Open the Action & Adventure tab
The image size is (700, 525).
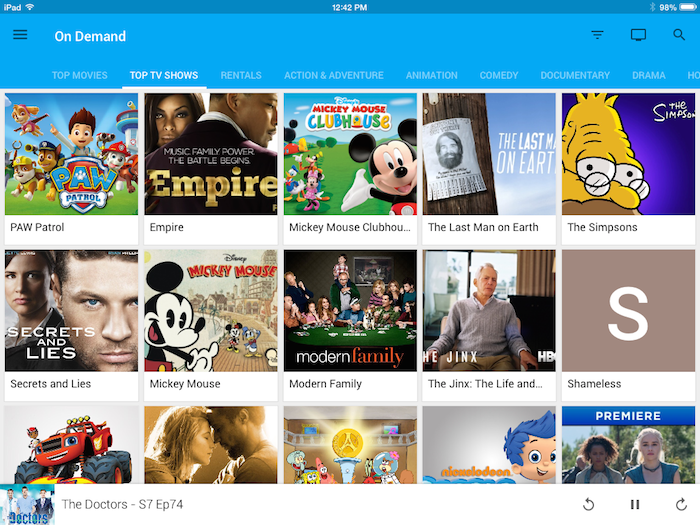[334, 75]
